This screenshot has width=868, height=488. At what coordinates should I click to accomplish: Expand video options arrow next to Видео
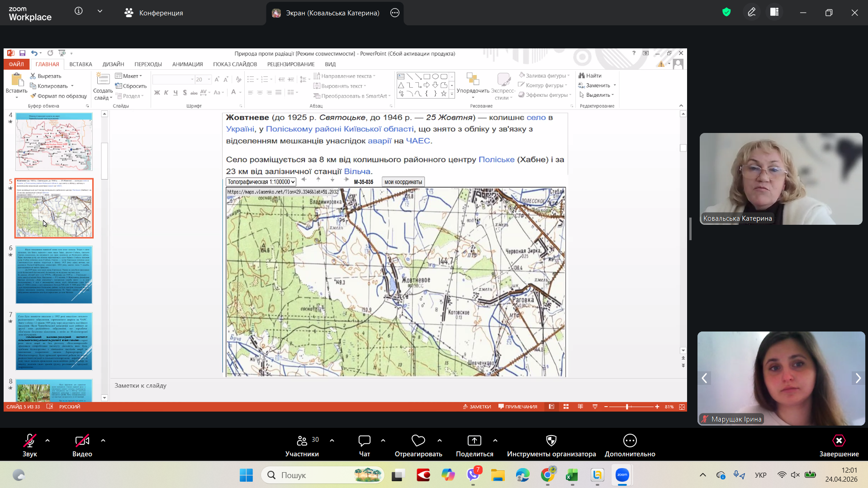pos(103,440)
